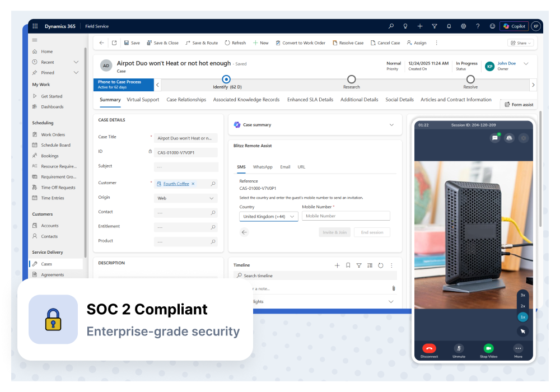Click Resolve Case
The width and height of the screenshot is (560, 392).
tap(348, 43)
